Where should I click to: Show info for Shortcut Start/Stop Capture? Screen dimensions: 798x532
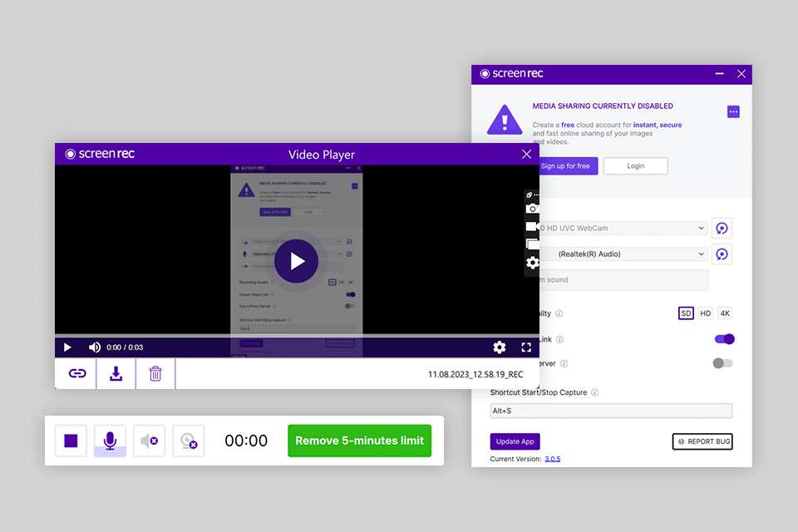tap(595, 392)
